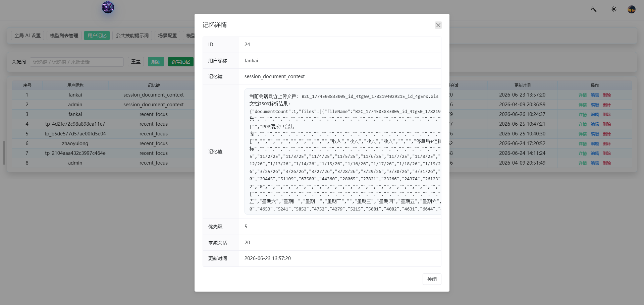Open the user avatar at top right

pos(632,9)
